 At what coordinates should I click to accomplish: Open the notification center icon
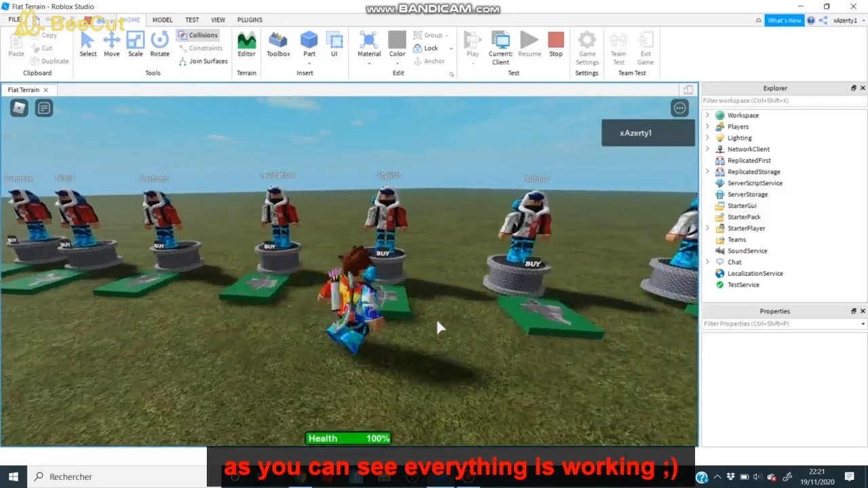click(x=849, y=476)
